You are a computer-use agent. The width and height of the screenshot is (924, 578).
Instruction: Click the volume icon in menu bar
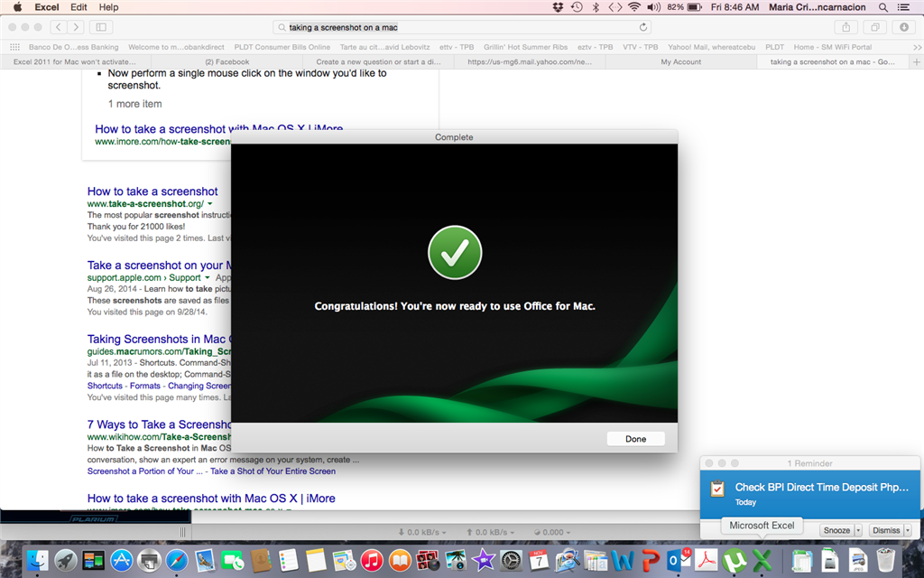[653, 7]
